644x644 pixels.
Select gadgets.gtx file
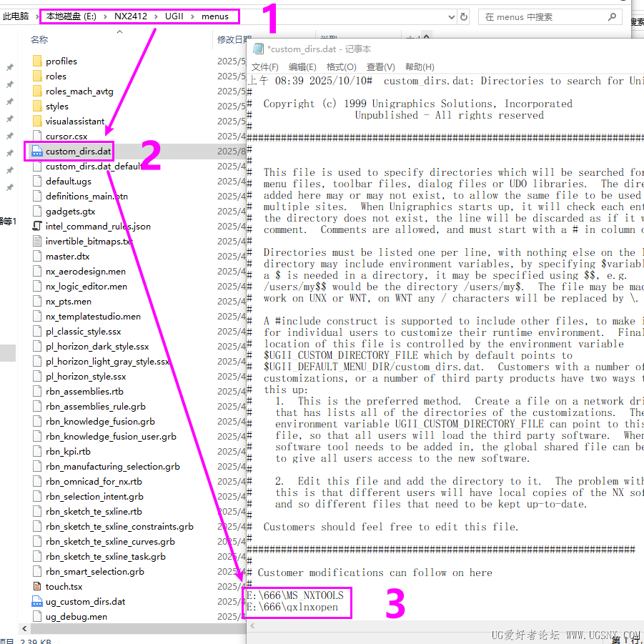(70, 212)
